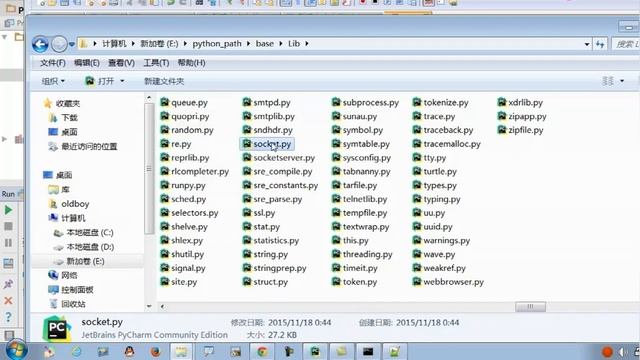Refresh the folder with address bar refresh icon
The width and height of the screenshot is (640, 360).
point(600,44)
